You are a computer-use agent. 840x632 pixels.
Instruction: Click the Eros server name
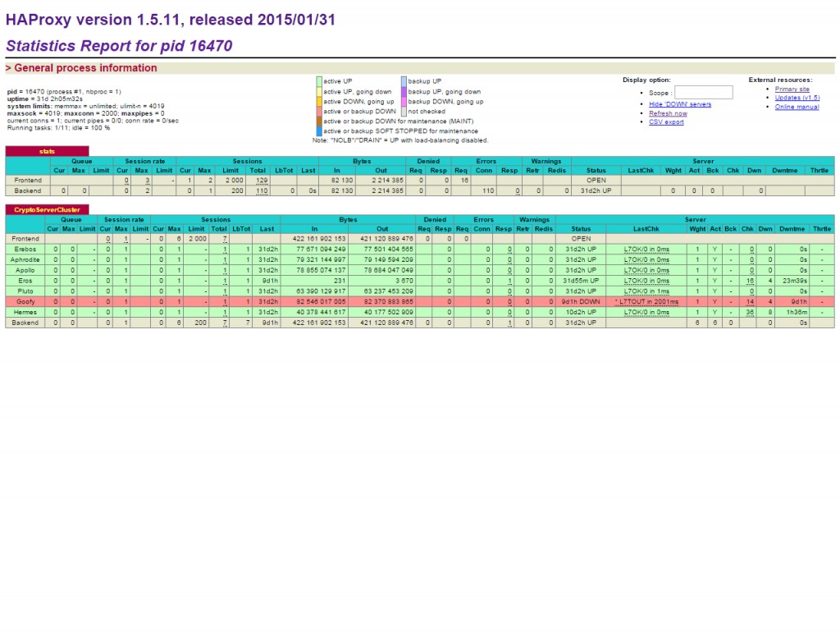tap(25, 281)
